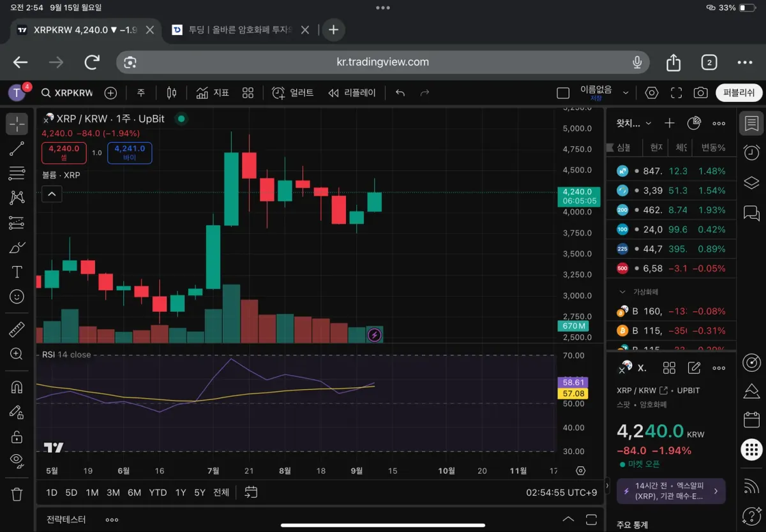Viewport: 766px width, 532px height.
Task: Select the 1Y time range
Action: click(x=181, y=492)
